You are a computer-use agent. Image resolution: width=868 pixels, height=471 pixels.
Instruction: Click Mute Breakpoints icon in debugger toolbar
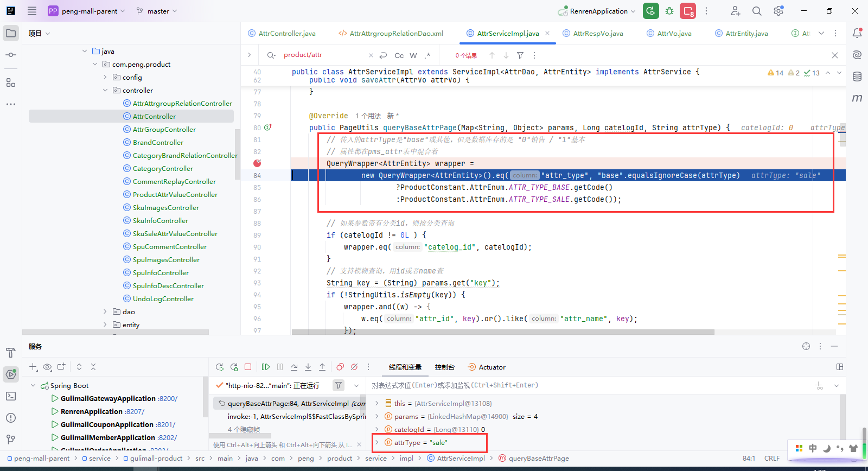point(354,367)
